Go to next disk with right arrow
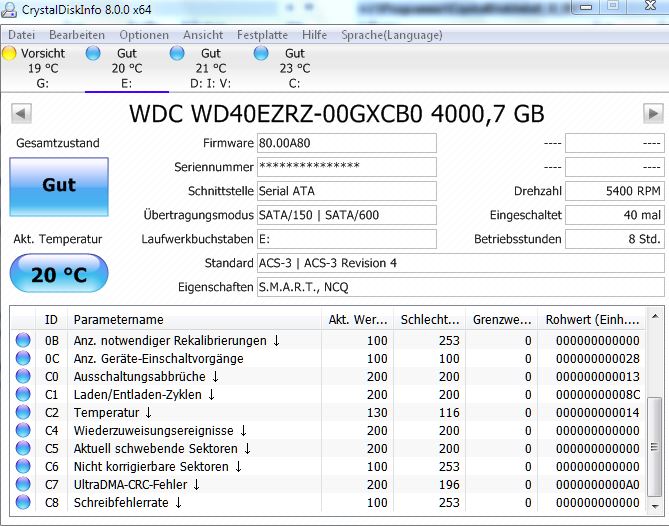The height and width of the screenshot is (526, 669). [653, 114]
